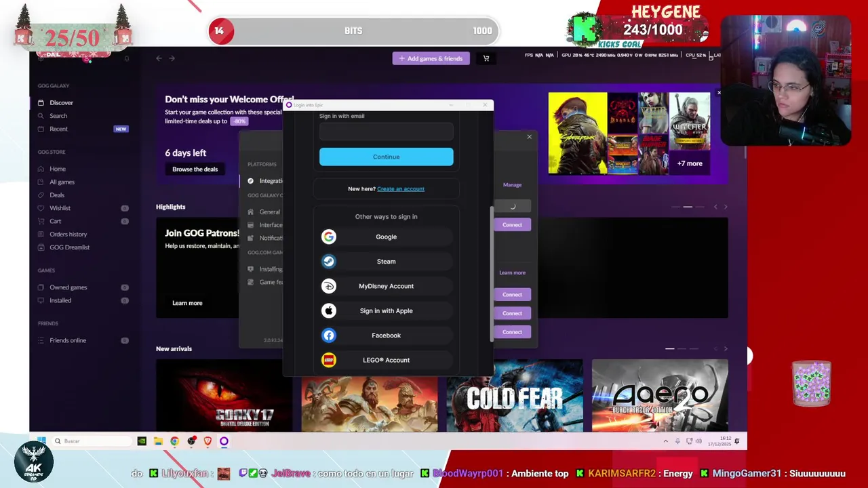Open GOG Galaxy taskbar icon

tap(224, 441)
